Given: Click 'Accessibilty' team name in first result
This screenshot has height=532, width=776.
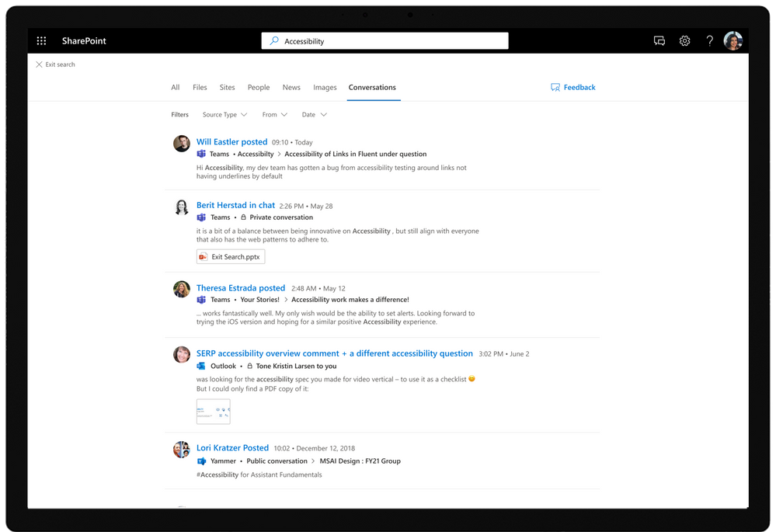Looking at the screenshot, I should [x=256, y=154].
